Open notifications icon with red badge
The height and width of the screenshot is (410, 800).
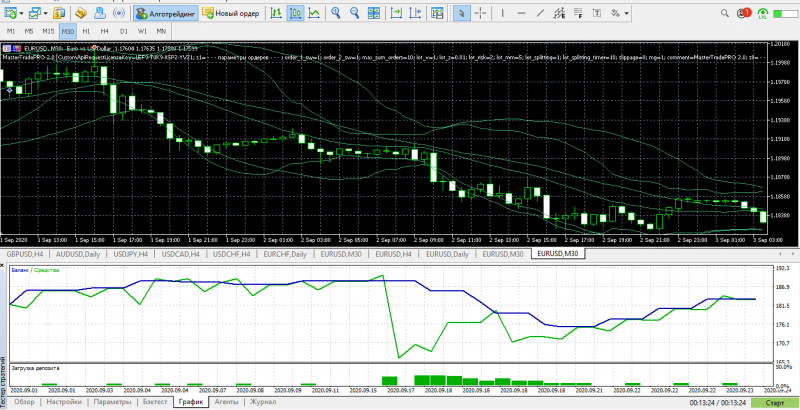[743, 13]
